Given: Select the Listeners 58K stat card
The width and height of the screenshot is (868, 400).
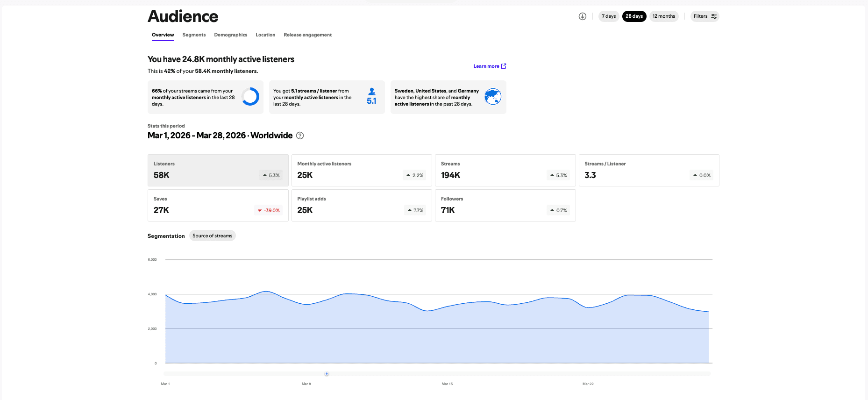Looking at the screenshot, I should tap(218, 171).
